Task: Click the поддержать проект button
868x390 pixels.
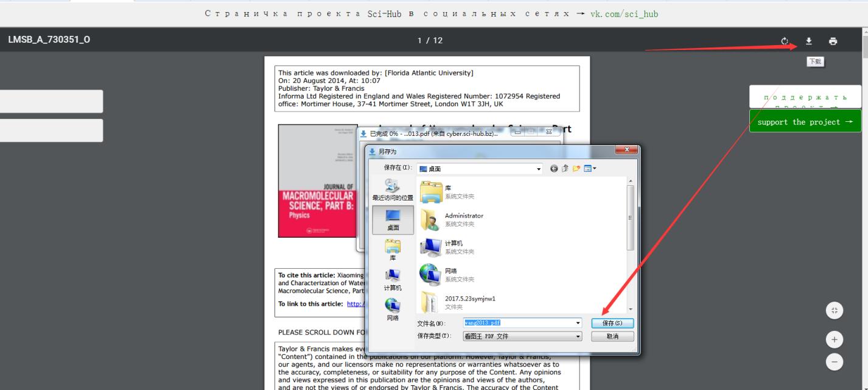Action: point(805,97)
